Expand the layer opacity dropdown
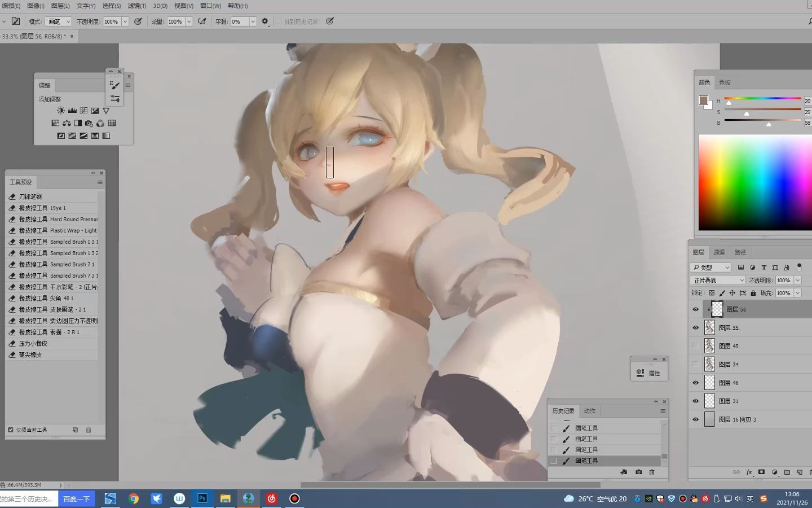The height and width of the screenshot is (508, 812). click(x=798, y=280)
